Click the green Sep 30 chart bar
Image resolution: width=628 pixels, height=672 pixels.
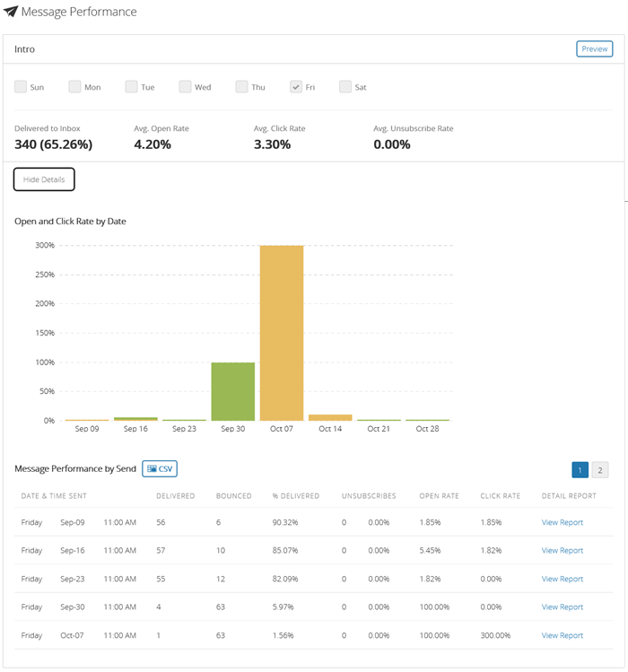[x=233, y=391]
